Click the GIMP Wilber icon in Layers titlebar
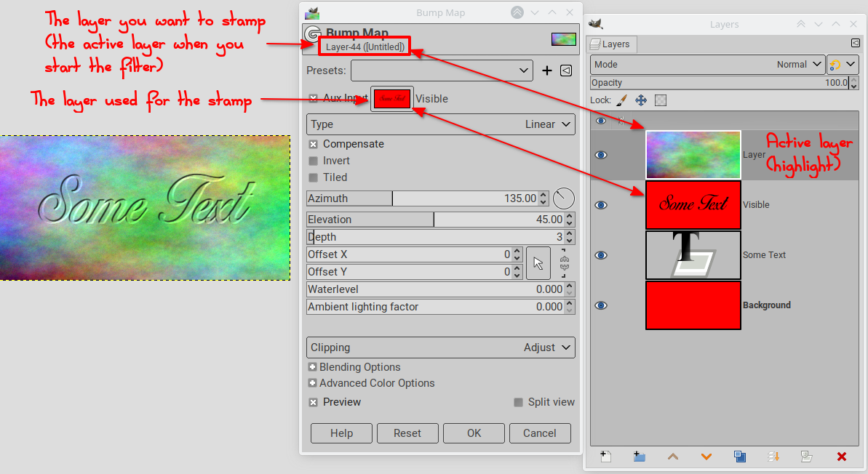Viewport: 868px width, 474px height. [596, 24]
